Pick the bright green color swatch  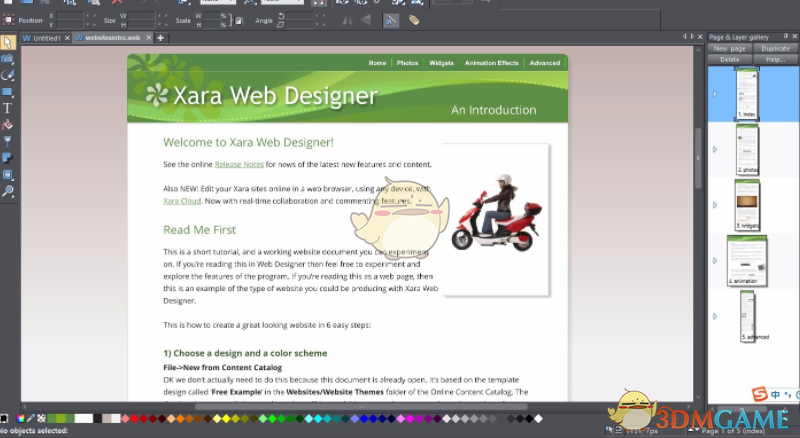click(272, 419)
